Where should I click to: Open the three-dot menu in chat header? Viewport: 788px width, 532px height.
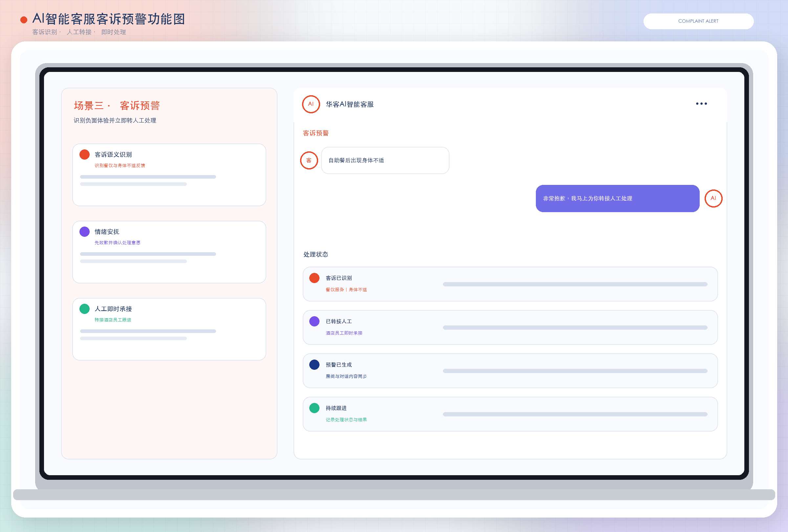pos(701,104)
